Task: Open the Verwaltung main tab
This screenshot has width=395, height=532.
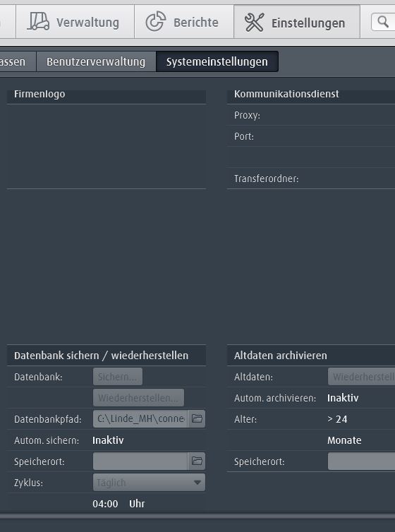Action: click(x=75, y=22)
